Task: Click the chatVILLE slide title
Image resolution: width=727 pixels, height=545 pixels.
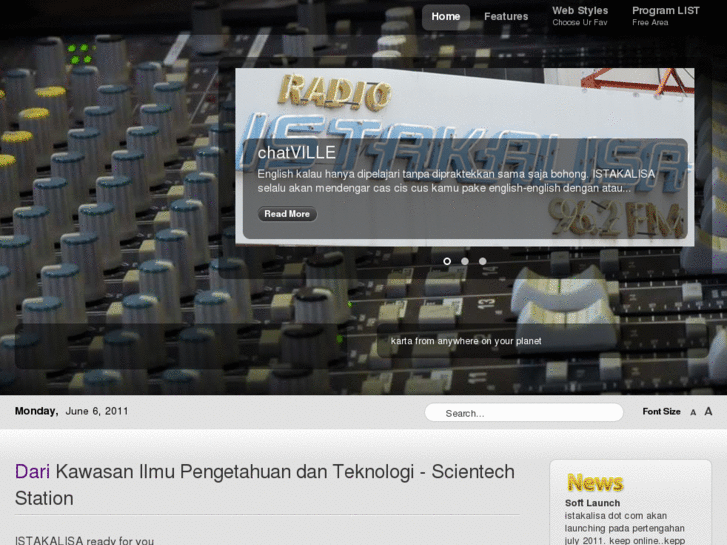Action: click(296, 153)
